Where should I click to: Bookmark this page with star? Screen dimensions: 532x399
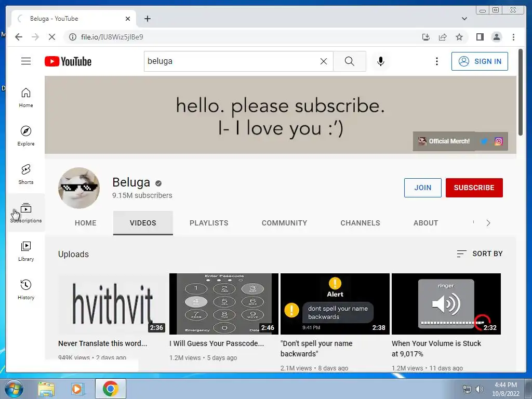pyautogui.click(x=459, y=37)
